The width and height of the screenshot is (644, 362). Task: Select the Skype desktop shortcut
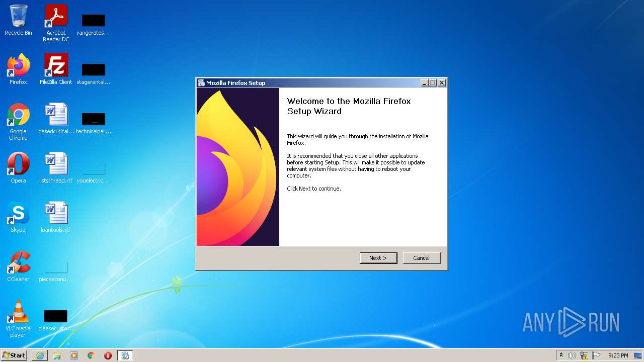coord(18,217)
